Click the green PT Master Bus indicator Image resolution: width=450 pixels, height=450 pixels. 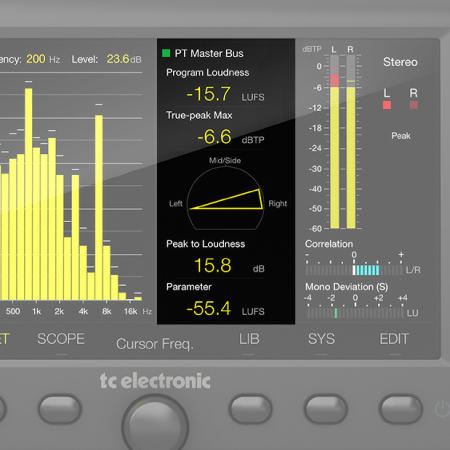click(x=166, y=53)
